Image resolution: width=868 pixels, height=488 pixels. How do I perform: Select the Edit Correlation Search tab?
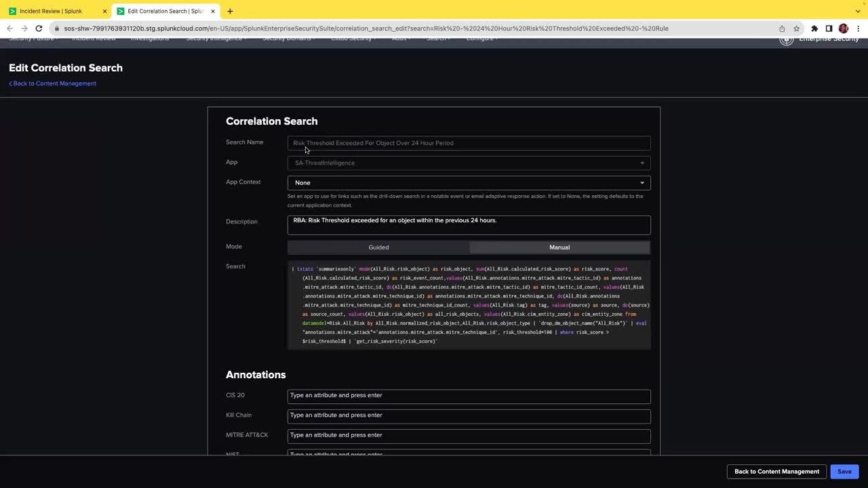coord(165,11)
